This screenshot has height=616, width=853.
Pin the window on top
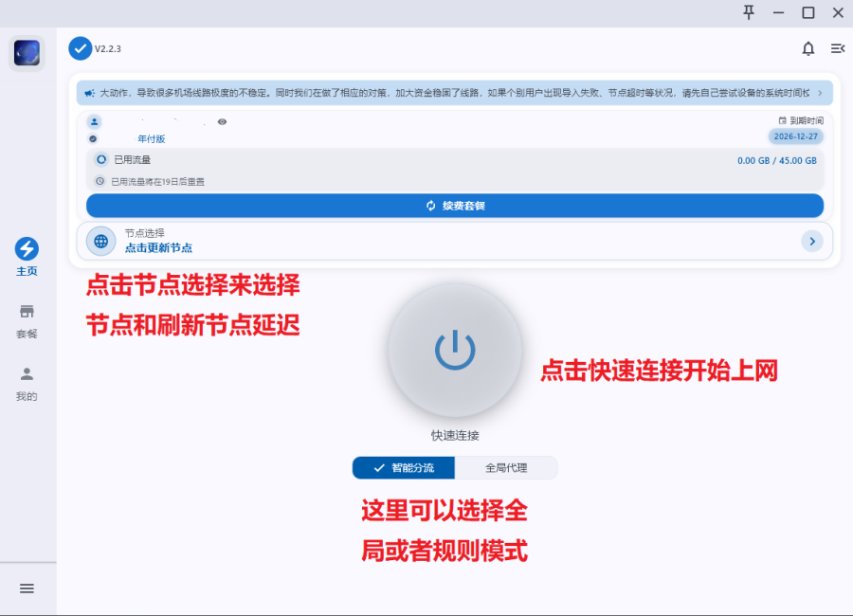[x=749, y=12]
